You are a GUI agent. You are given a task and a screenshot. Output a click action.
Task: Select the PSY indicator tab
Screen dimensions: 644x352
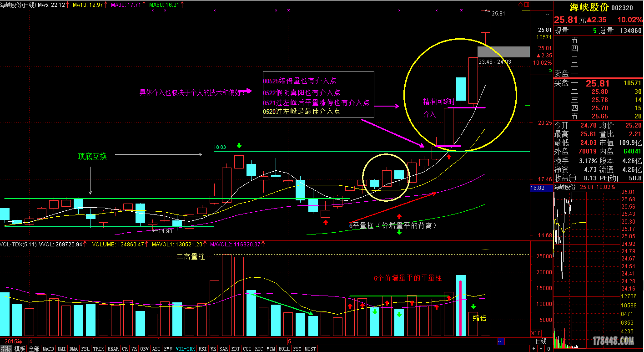pyautogui.click(x=297, y=349)
